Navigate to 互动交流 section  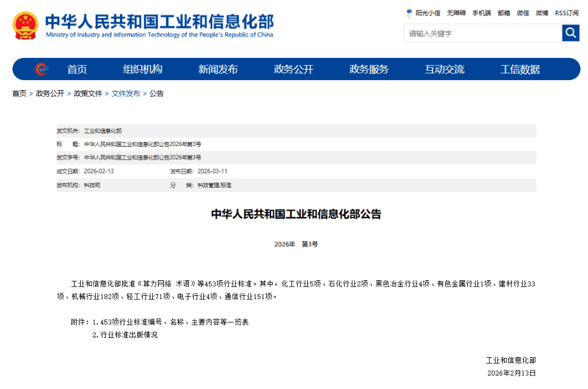pos(444,70)
